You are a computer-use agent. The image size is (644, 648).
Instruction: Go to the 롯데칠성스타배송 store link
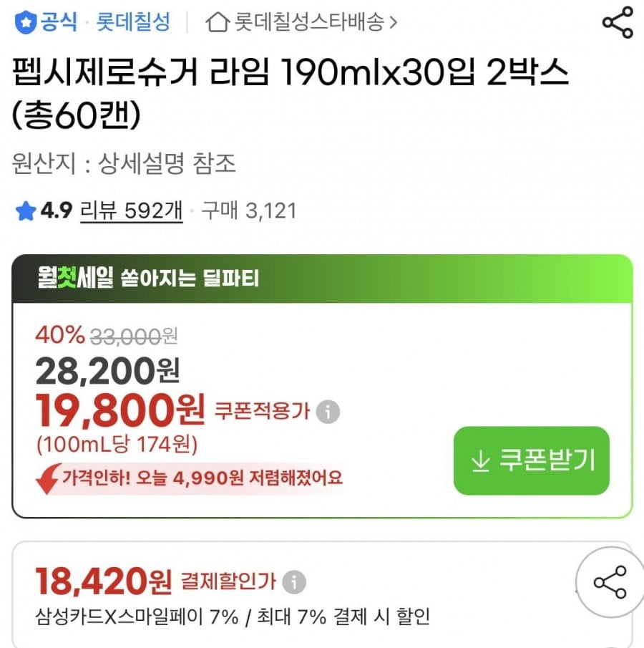click(309, 22)
